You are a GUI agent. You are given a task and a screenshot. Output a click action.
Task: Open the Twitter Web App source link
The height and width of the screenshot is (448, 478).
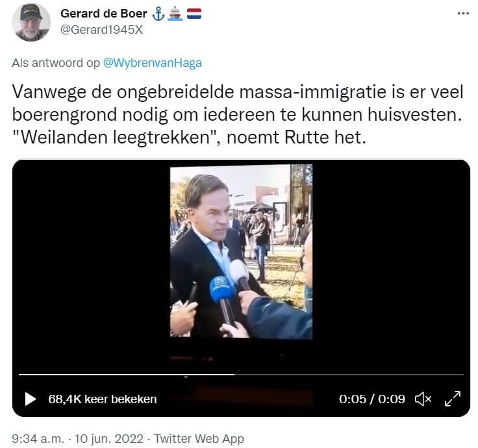click(x=199, y=439)
